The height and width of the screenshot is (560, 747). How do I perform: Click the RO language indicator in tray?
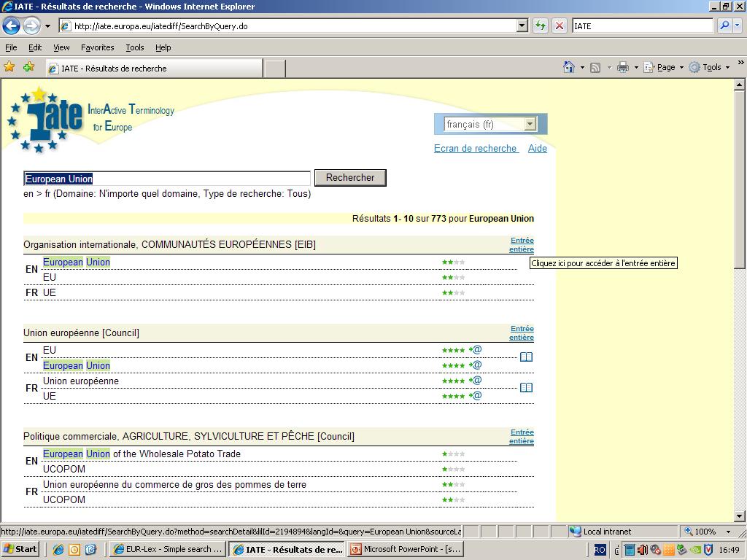click(x=600, y=550)
